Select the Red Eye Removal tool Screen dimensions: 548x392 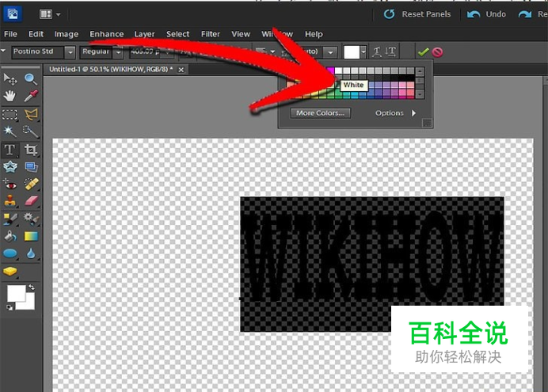pyautogui.click(x=10, y=184)
